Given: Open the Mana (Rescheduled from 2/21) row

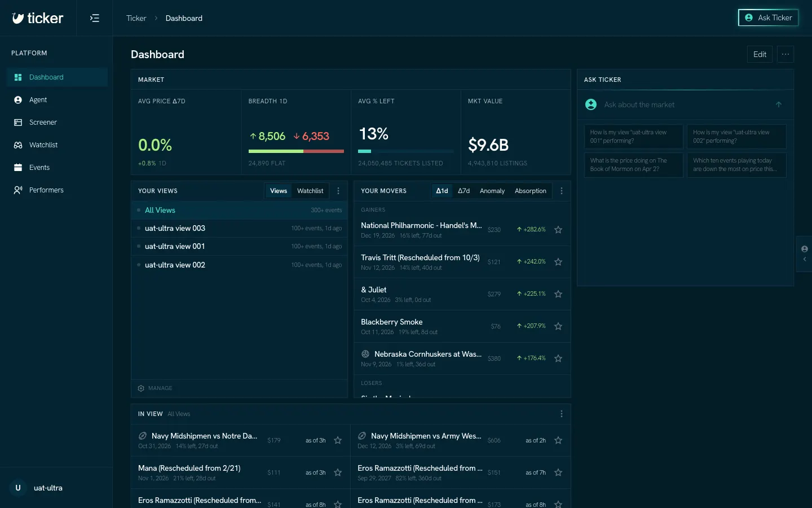Looking at the screenshot, I should tap(240, 472).
